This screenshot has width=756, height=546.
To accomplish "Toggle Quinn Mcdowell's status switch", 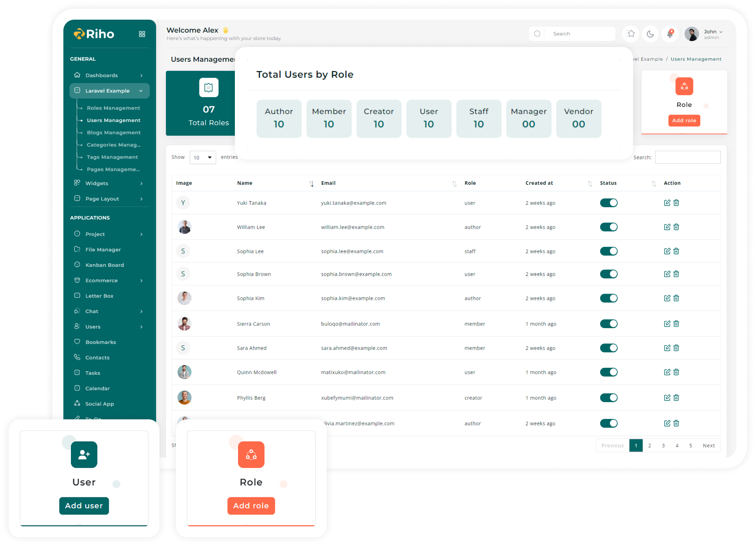I will (609, 372).
